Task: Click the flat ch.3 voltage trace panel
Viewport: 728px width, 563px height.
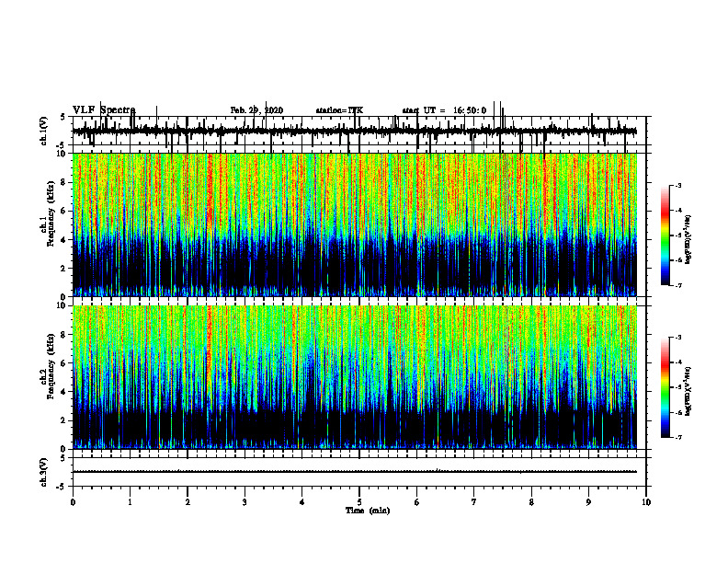Action: 358,472
